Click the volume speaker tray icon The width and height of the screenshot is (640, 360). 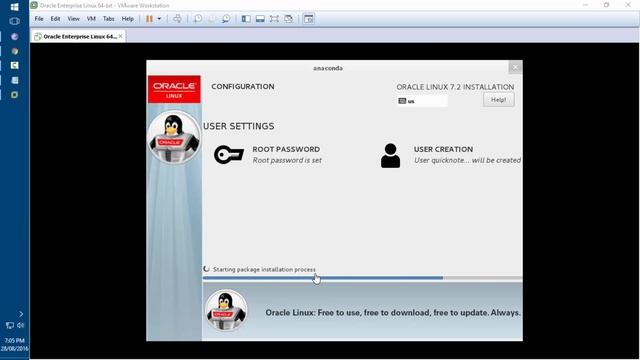(21, 325)
